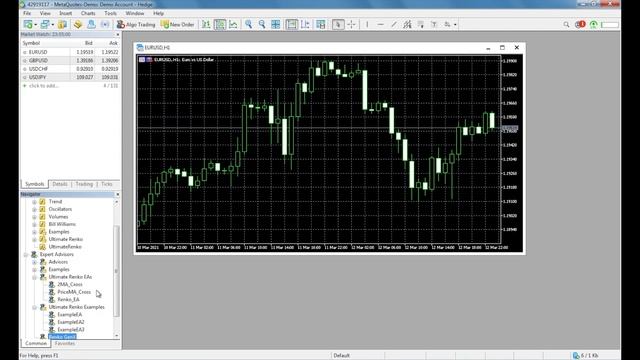Toggle the Algo Trading button
The height and width of the screenshot is (360, 640).
136,24
